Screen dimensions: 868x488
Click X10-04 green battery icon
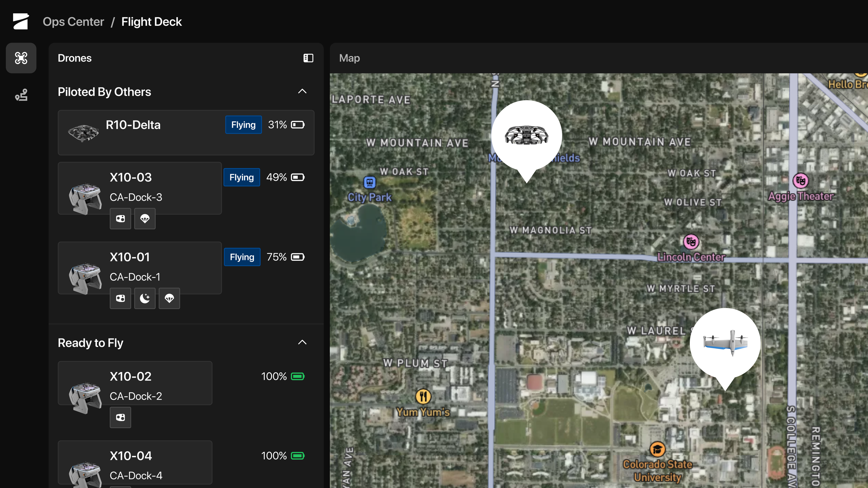pyautogui.click(x=298, y=456)
